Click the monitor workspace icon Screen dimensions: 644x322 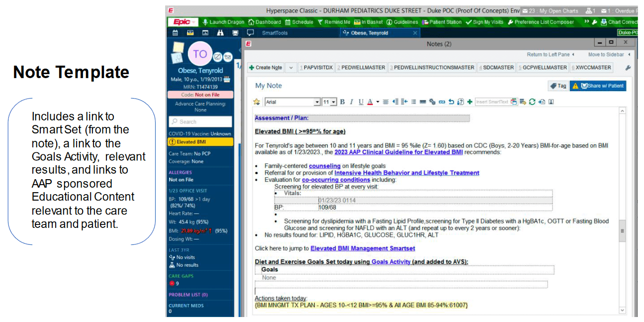(235, 33)
